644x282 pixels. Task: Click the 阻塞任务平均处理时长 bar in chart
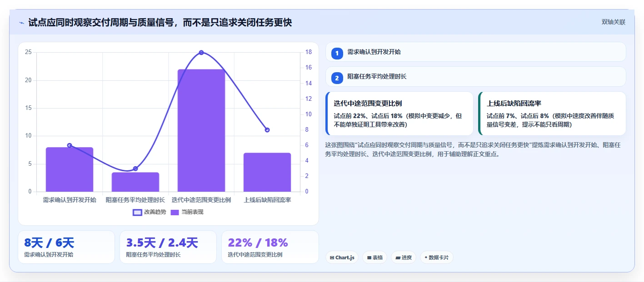[135, 182]
